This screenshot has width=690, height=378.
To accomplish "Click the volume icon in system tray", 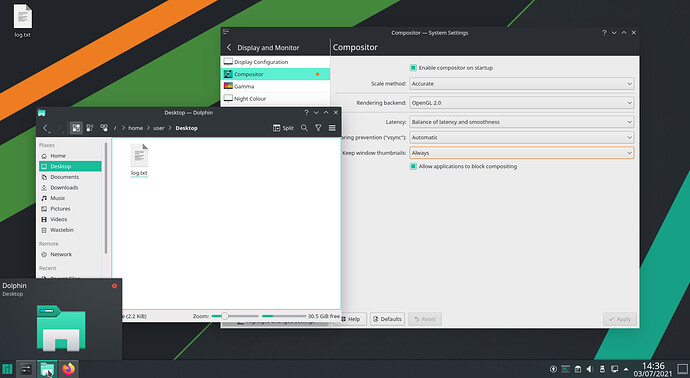I will pos(590,369).
